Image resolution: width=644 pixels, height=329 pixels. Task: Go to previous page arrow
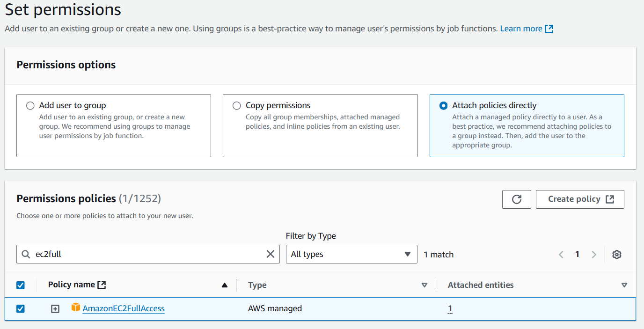(x=561, y=255)
